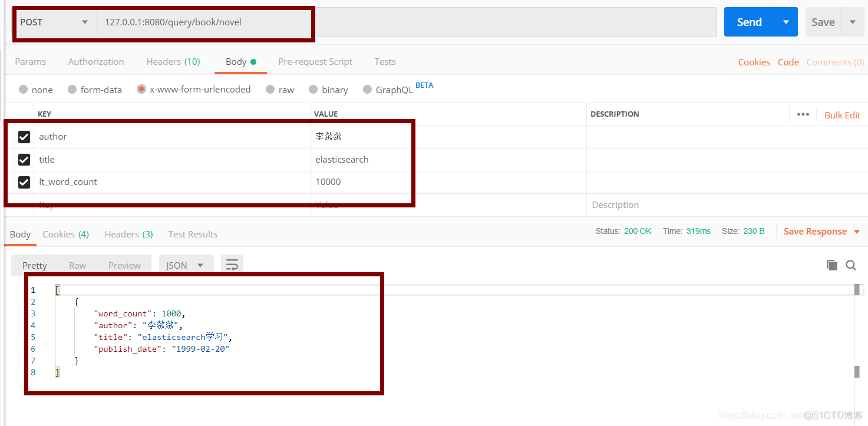The height and width of the screenshot is (426, 868).
Task: Select the raw body type
Action: tap(270, 90)
